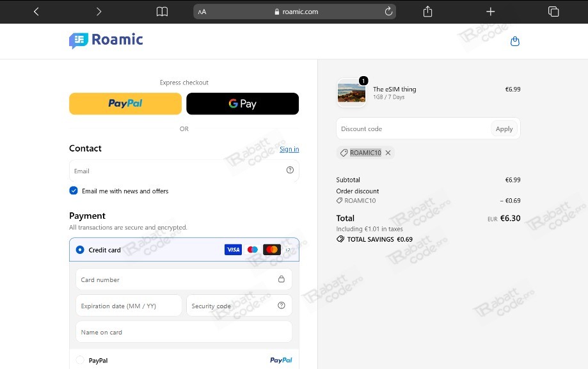Click the padlock icon in Card number
Image resolution: width=588 pixels, height=369 pixels.
(282, 279)
